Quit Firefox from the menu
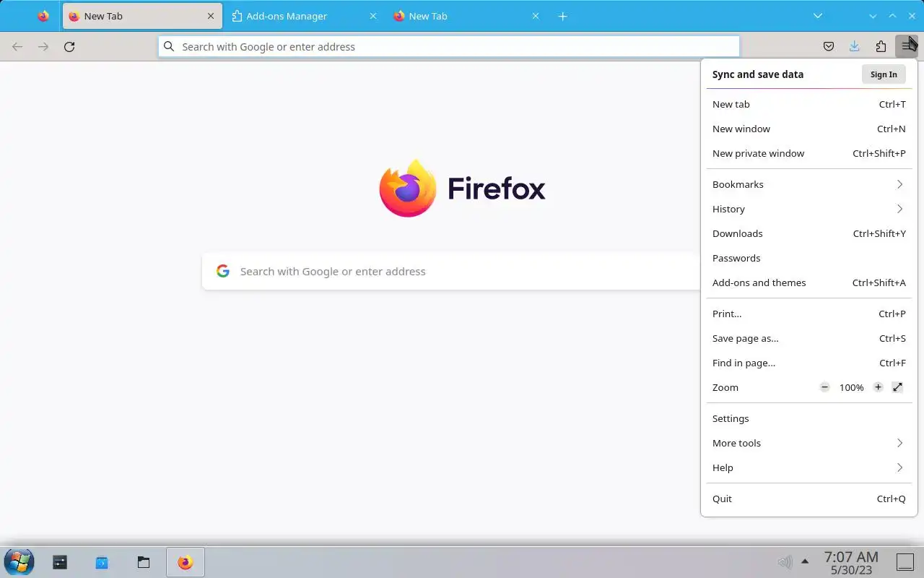924x578 pixels. pyautogui.click(x=809, y=499)
